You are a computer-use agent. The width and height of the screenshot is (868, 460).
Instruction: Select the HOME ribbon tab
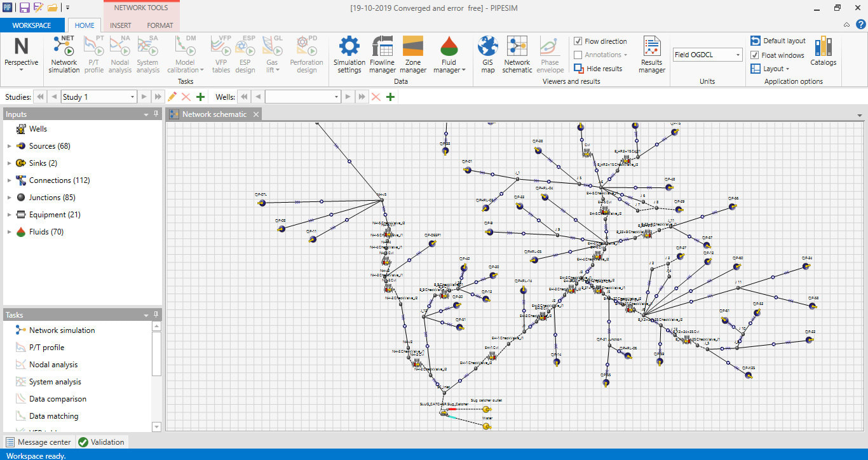click(x=85, y=25)
